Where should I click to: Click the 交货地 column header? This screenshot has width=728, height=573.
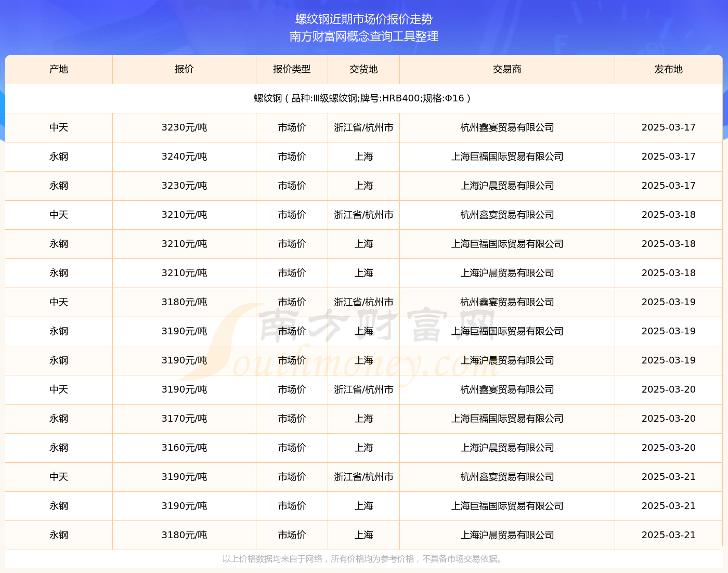point(363,69)
